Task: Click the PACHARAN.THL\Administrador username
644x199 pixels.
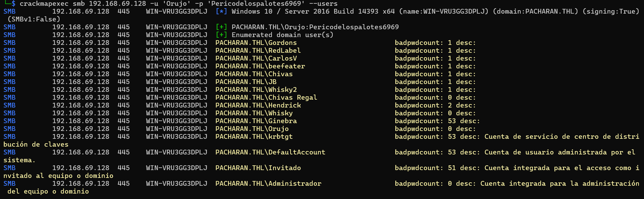Action: pyautogui.click(x=268, y=184)
